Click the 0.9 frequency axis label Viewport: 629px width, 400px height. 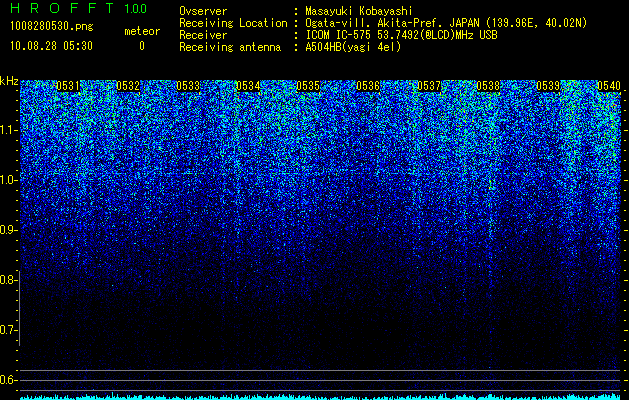8,230
